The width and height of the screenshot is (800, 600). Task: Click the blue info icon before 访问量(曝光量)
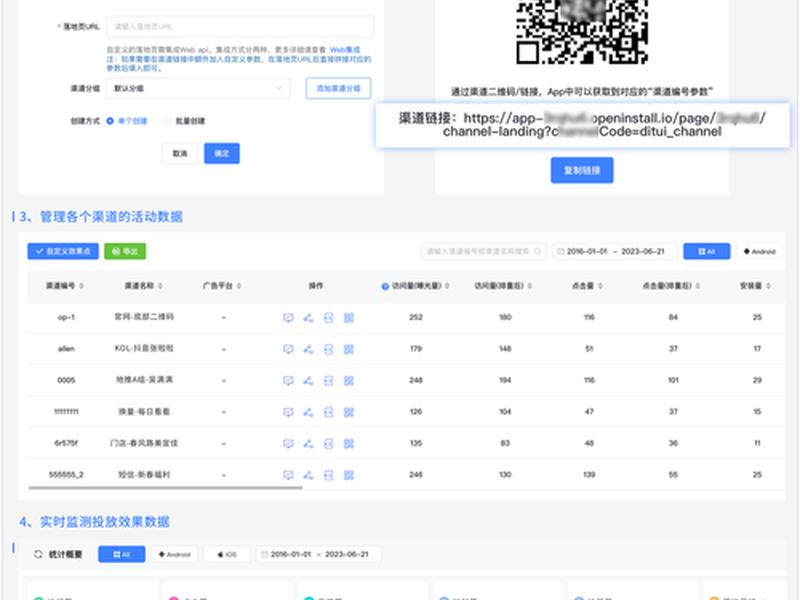[385, 286]
